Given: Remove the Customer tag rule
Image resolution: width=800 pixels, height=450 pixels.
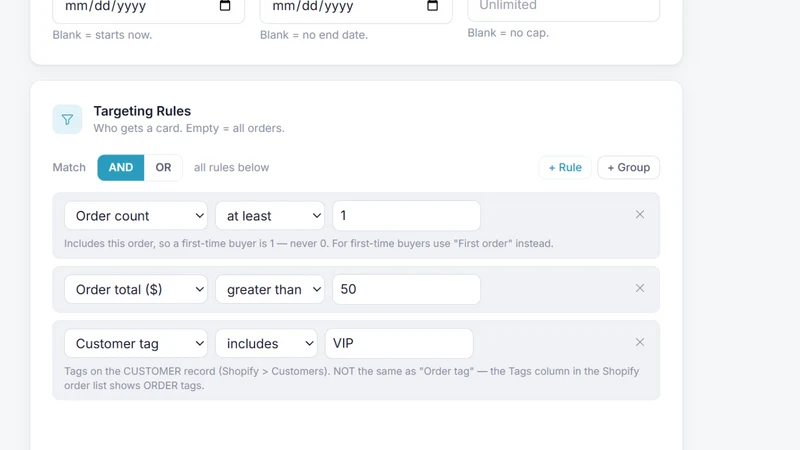Looking at the screenshot, I should [640, 342].
